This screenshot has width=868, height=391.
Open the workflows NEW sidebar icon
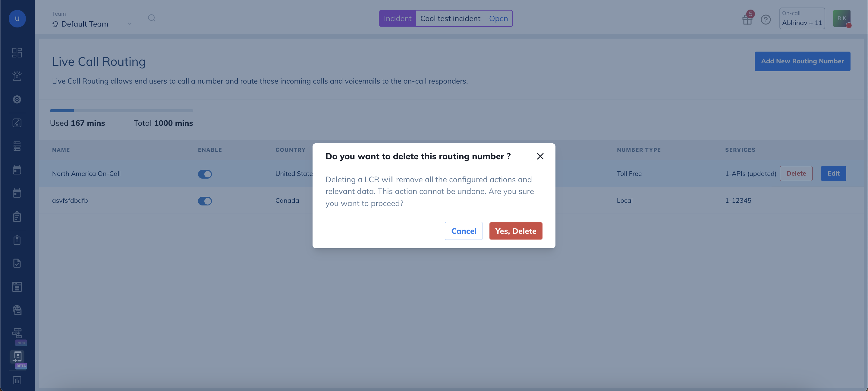17,333
